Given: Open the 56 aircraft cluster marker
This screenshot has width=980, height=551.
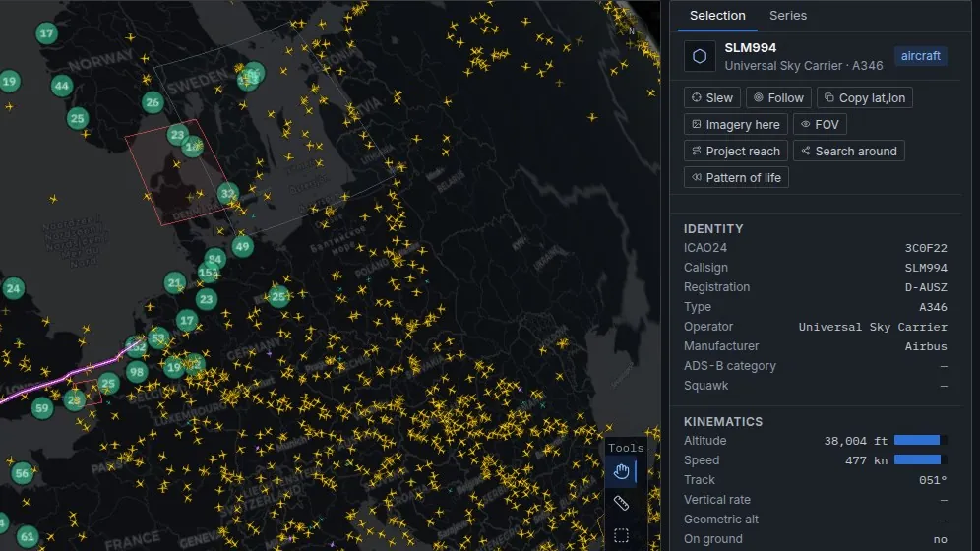Looking at the screenshot, I should 22,473.
